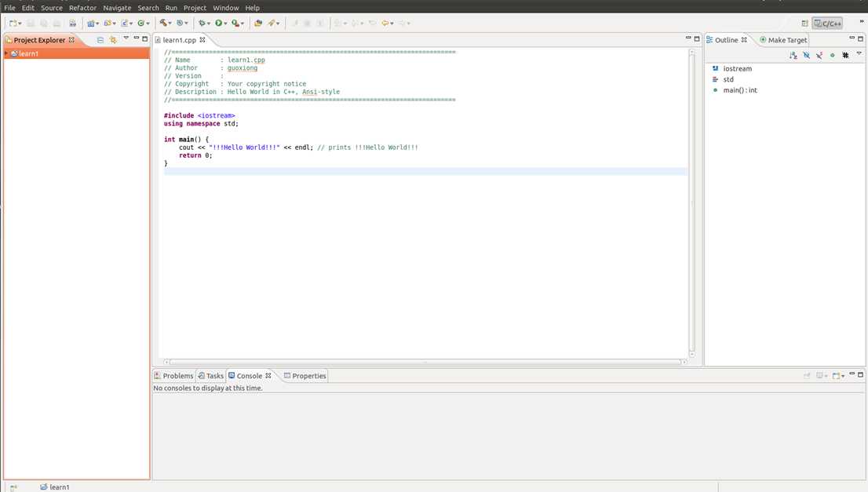Open the Build hammer dropdown arrow
The height and width of the screenshot is (492, 868).
[x=170, y=24]
